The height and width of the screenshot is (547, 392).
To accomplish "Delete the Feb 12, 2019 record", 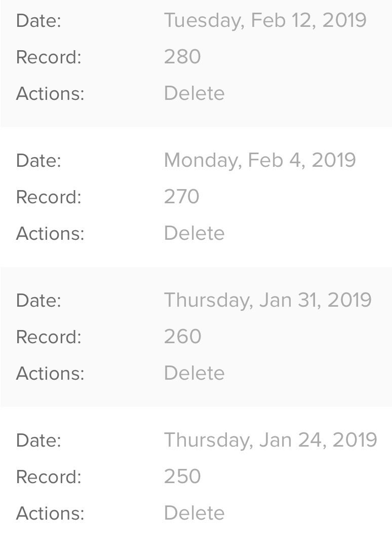I will pyautogui.click(x=194, y=93).
